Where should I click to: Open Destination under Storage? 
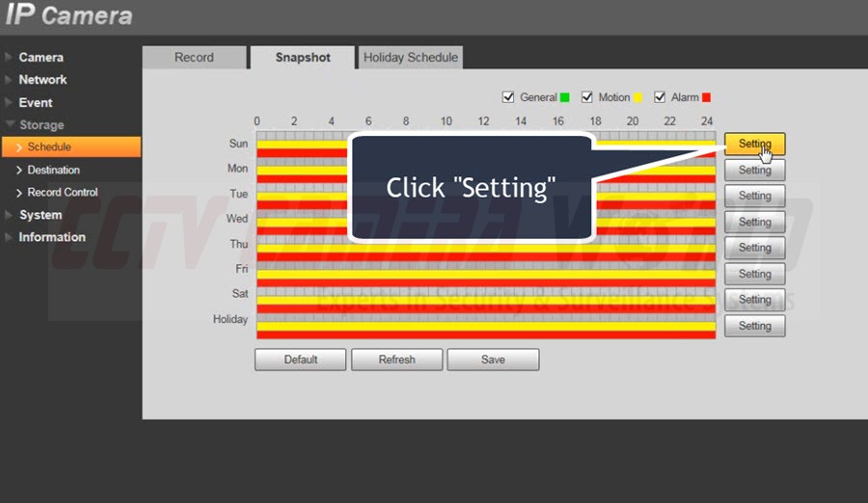click(x=53, y=170)
